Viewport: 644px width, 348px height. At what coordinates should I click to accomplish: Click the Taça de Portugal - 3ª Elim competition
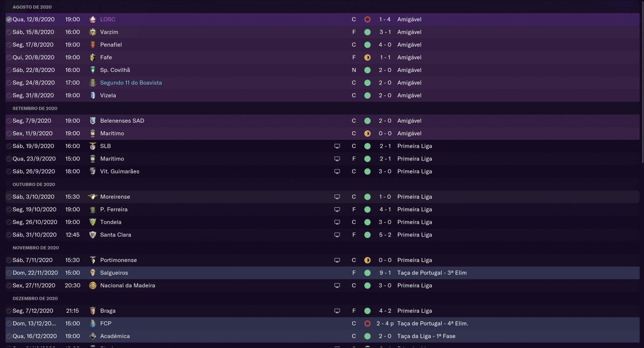tap(432, 273)
